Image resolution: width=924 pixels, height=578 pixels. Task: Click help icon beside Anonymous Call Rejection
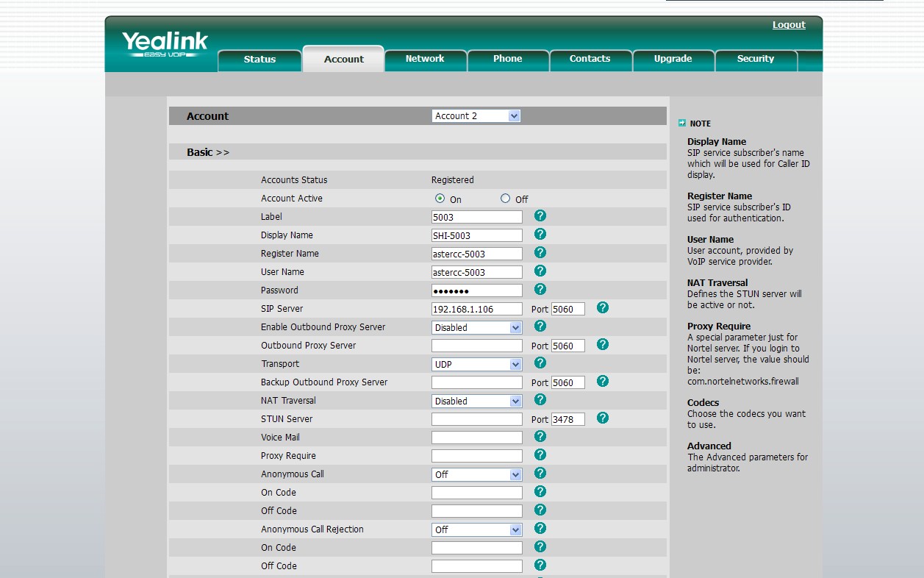click(x=540, y=529)
